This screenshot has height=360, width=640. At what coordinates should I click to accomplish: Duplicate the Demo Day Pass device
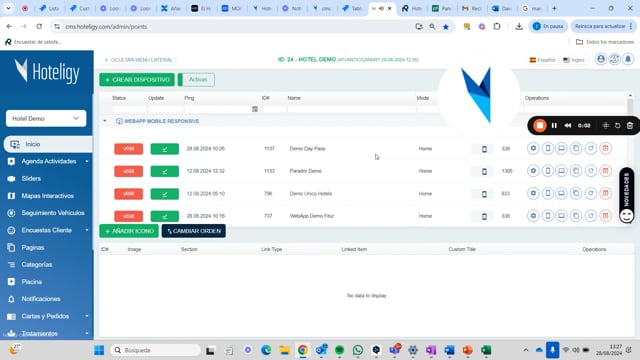coord(576,149)
